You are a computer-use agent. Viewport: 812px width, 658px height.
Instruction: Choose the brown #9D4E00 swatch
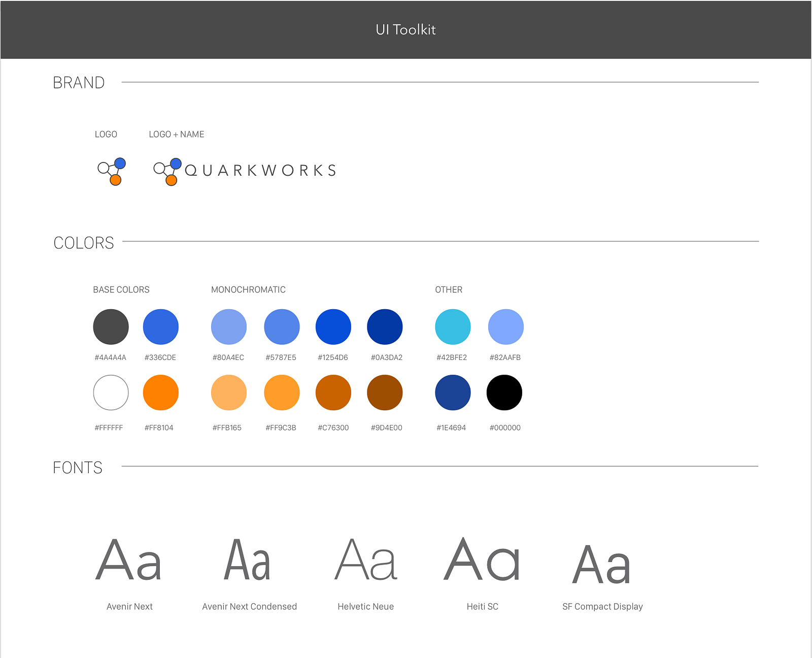click(385, 392)
